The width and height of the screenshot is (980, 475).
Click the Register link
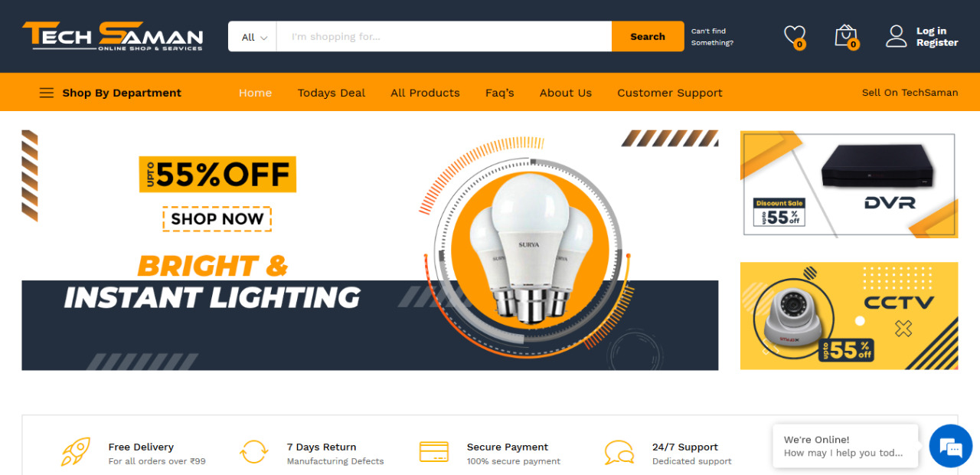point(937,43)
